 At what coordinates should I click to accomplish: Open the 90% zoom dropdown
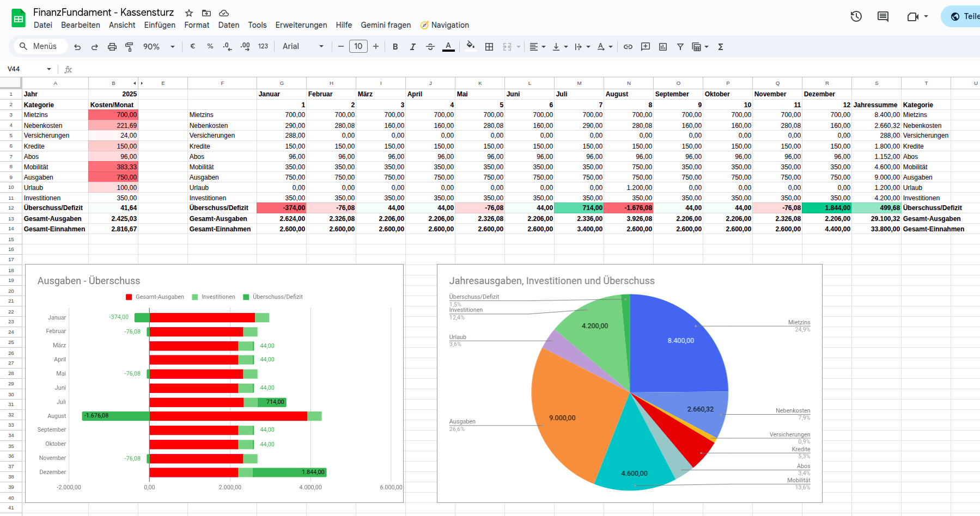click(x=159, y=47)
